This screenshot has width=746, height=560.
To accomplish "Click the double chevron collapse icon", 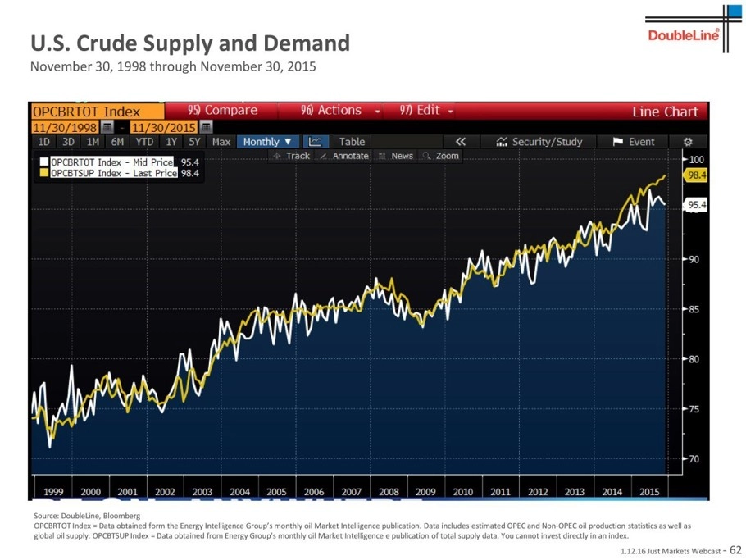I will pyautogui.click(x=460, y=142).
